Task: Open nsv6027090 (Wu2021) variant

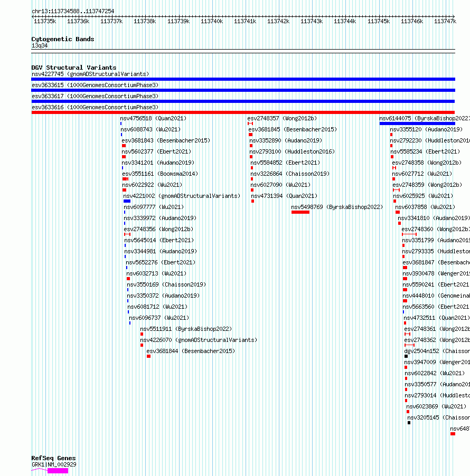Action: click(280, 185)
